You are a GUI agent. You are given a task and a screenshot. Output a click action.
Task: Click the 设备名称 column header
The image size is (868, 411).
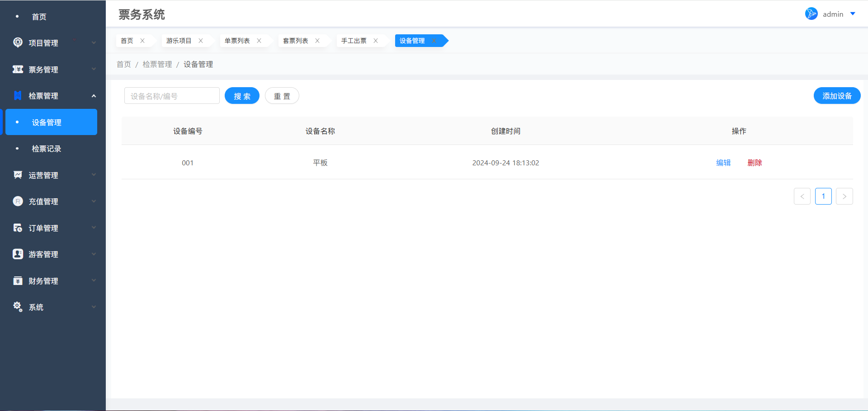pyautogui.click(x=320, y=131)
